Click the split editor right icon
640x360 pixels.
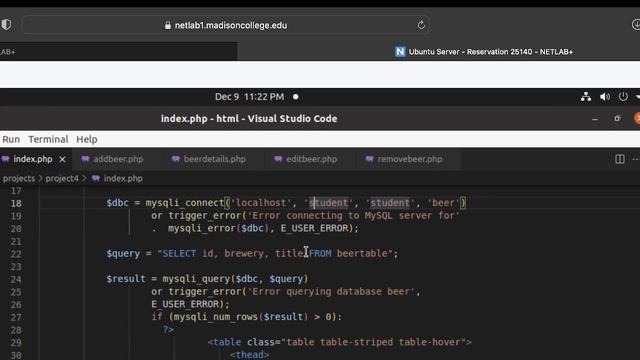pyautogui.click(x=620, y=159)
